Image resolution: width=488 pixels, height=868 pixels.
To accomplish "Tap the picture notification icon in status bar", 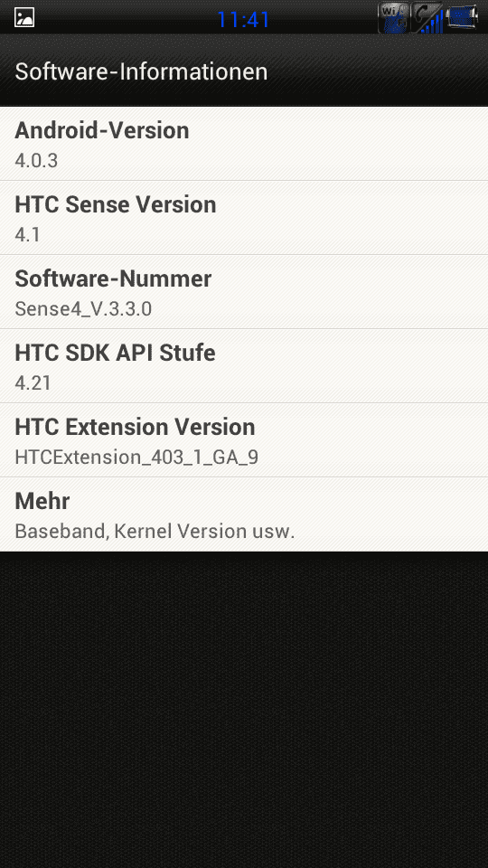I will pos(24,18).
